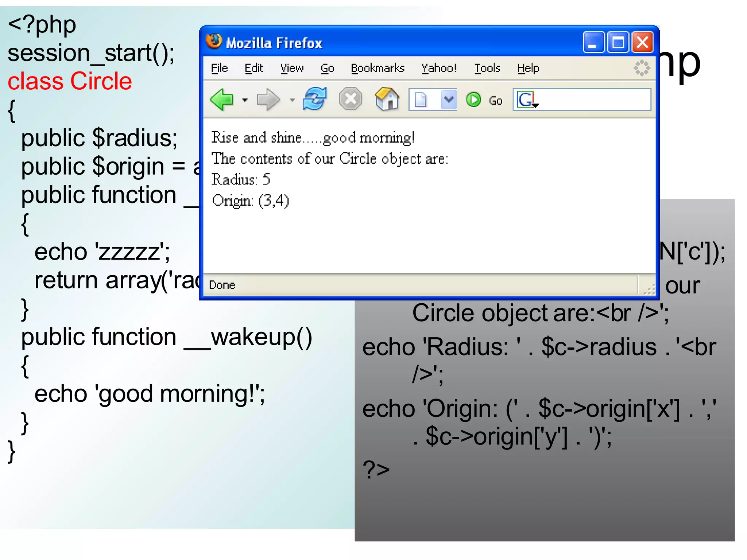
Task: Reload the page with the blue Refresh icon
Action: click(315, 98)
